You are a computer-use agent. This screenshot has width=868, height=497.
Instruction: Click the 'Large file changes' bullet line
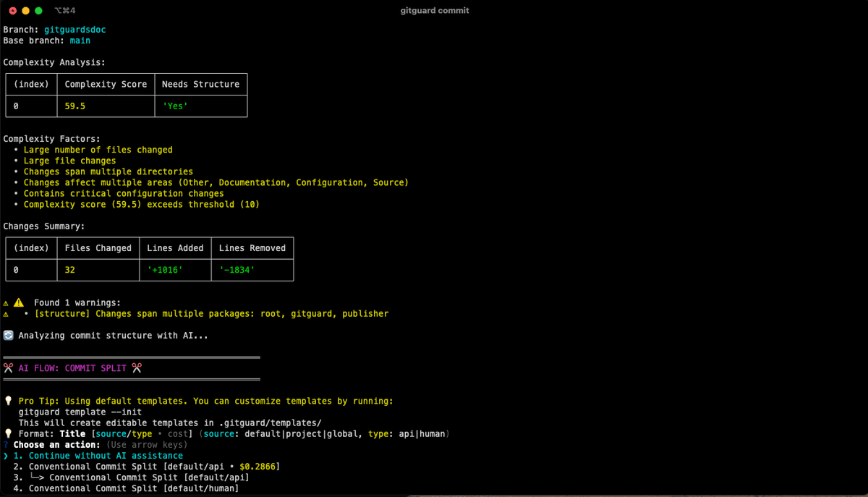69,161
